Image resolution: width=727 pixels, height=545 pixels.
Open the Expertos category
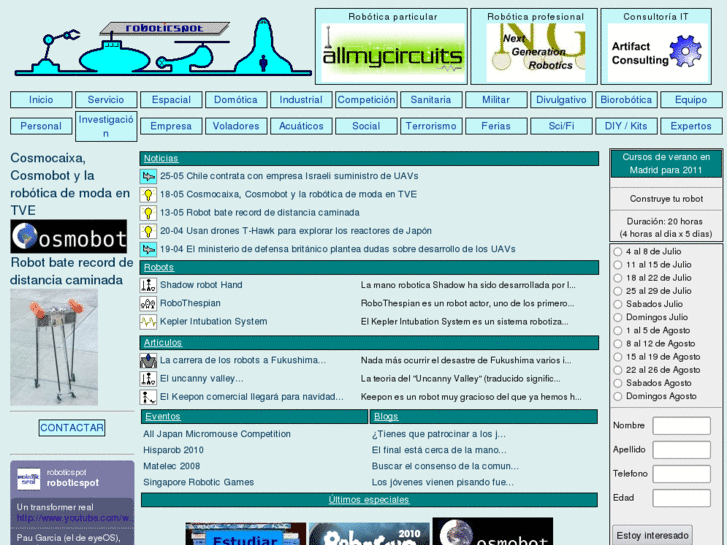pyautogui.click(x=691, y=126)
